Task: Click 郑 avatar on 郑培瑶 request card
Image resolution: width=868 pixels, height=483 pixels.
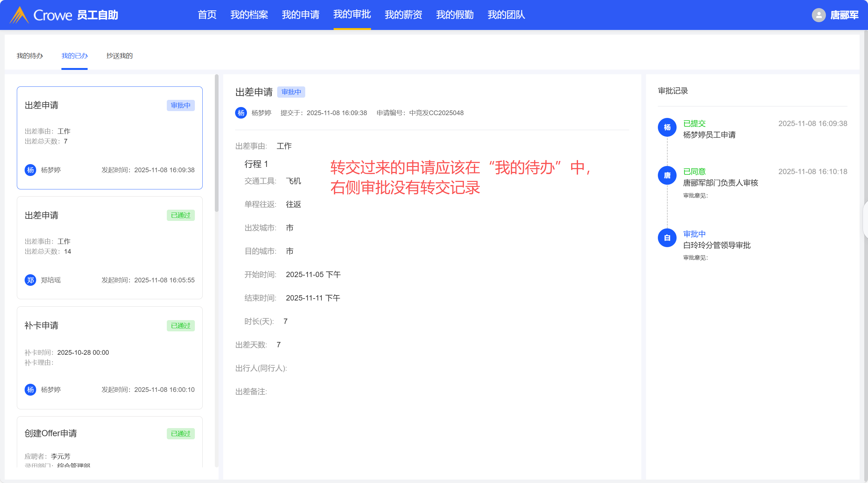Action: (30, 280)
